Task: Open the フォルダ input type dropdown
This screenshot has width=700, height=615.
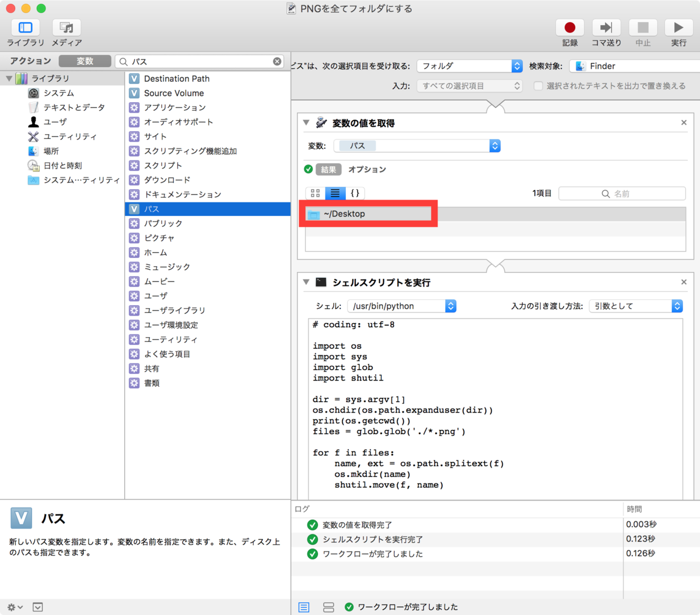Action: [470, 66]
